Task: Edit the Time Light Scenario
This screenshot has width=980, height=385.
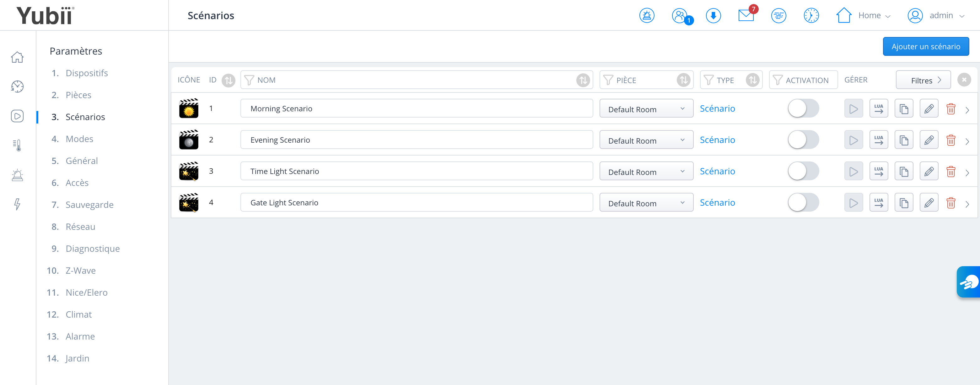Action: (x=929, y=171)
